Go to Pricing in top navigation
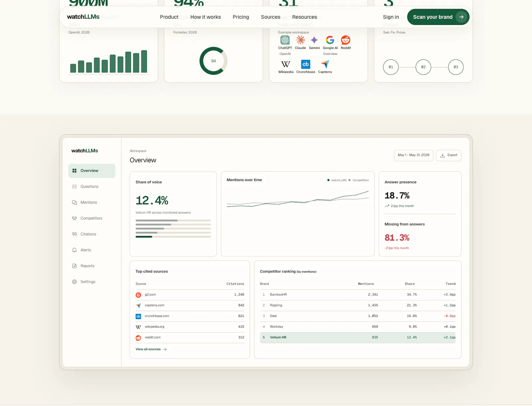This screenshot has height=406, width=532. pyautogui.click(x=241, y=17)
